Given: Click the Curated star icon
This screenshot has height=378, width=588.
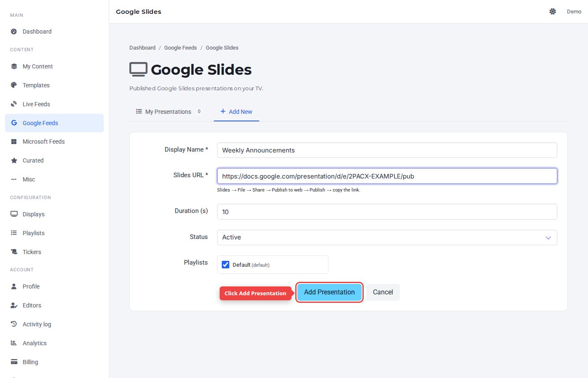Looking at the screenshot, I should tap(14, 160).
